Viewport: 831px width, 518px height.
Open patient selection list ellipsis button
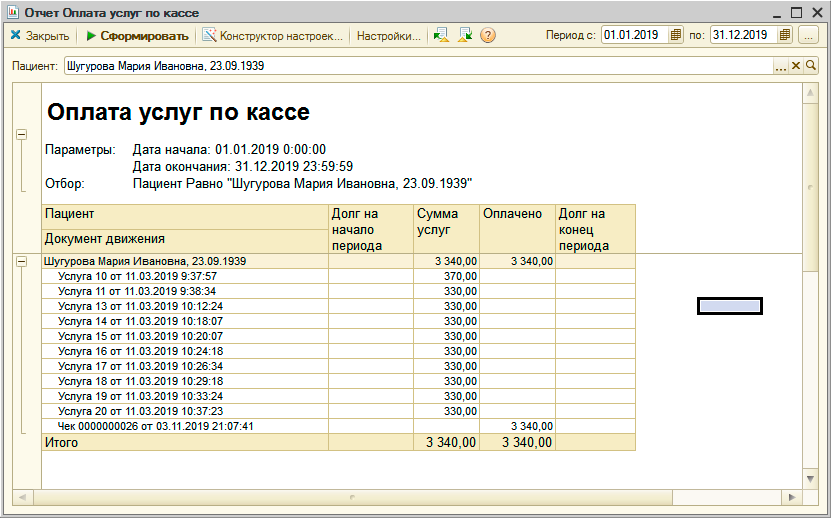[781, 66]
